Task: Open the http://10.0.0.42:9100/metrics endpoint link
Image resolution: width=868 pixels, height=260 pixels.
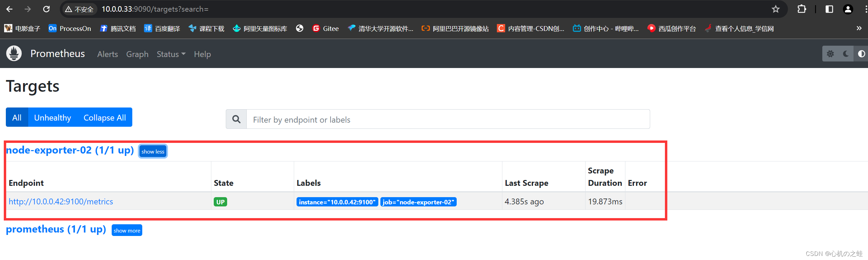Action: tap(61, 202)
